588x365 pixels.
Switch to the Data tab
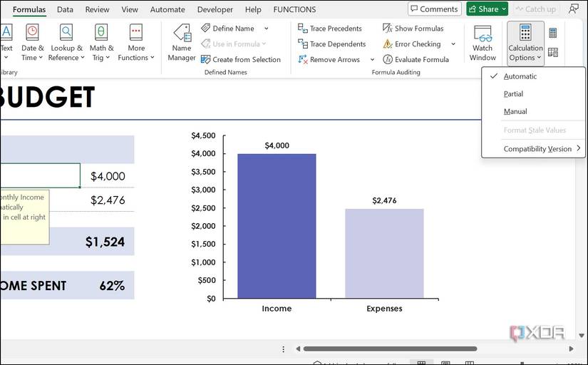pyautogui.click(x=65, y=9)
